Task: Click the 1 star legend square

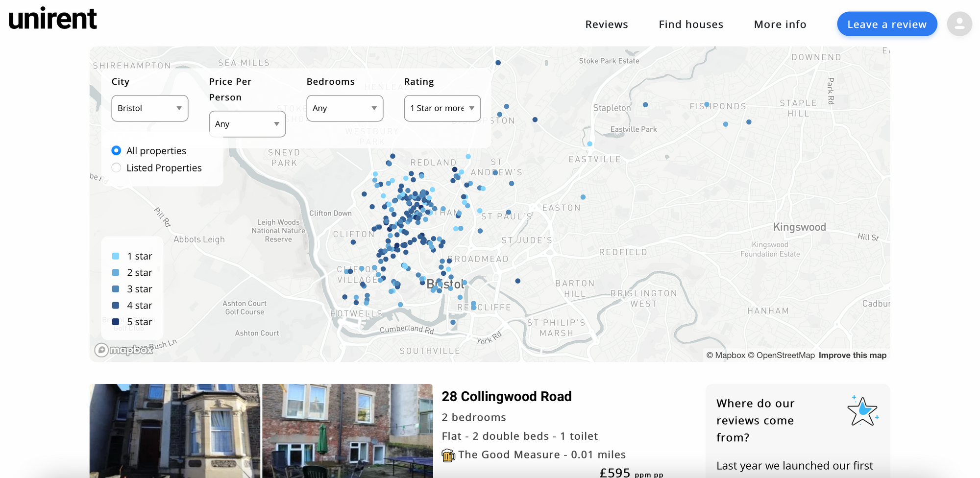Action: coord(116,256)
